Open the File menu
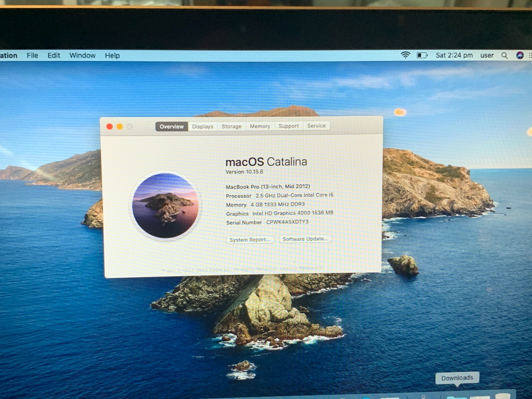The width and height of the screenshot is (532, 399). [32, 56]
